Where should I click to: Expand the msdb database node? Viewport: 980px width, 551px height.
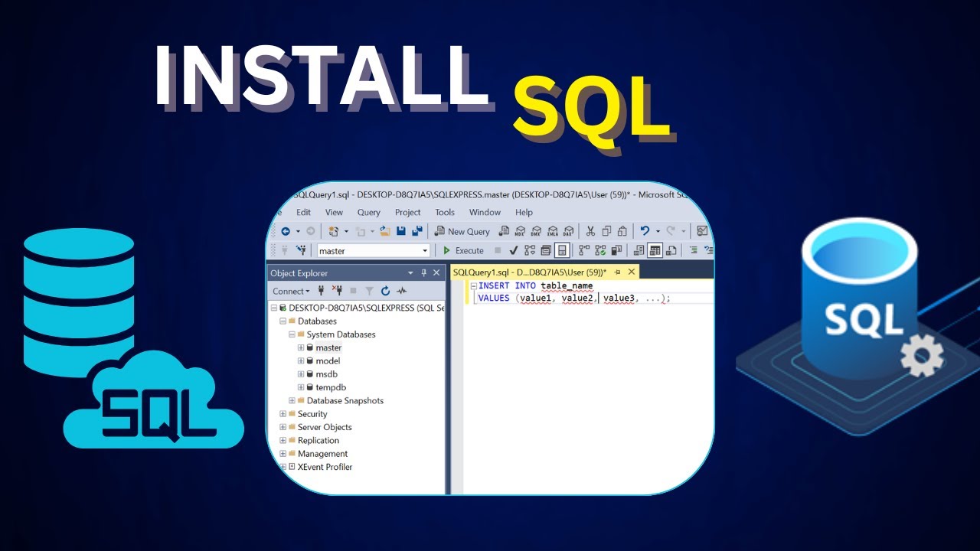coord(301,374)
